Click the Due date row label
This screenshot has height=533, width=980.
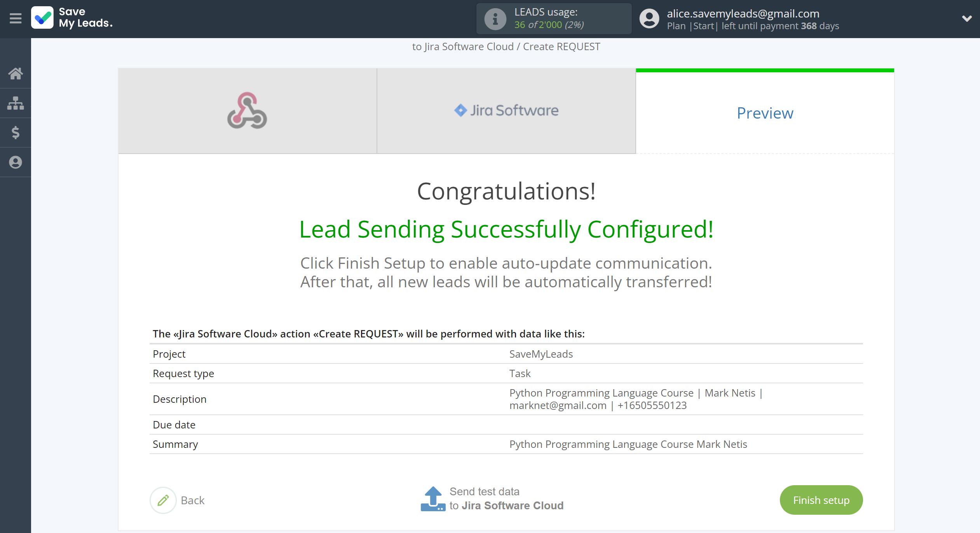[x=174, y=425]
